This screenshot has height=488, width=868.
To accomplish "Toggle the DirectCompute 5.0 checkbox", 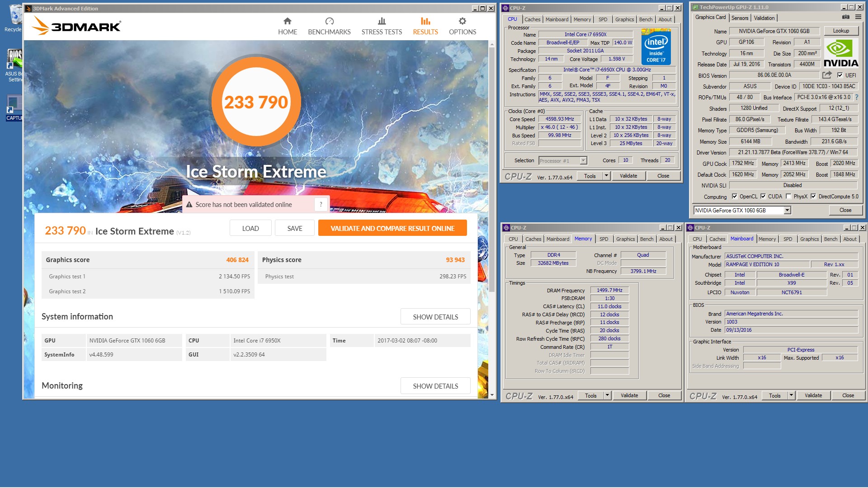I will 813,197.
